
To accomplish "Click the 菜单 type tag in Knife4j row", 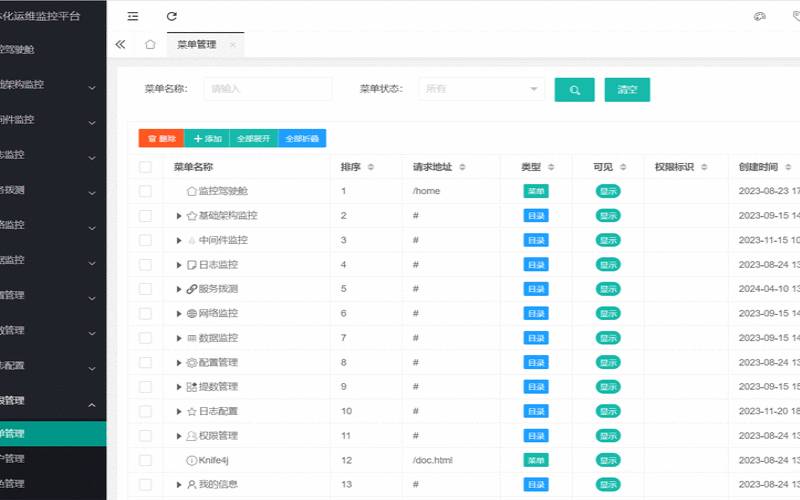I will (x=536, y=460).
